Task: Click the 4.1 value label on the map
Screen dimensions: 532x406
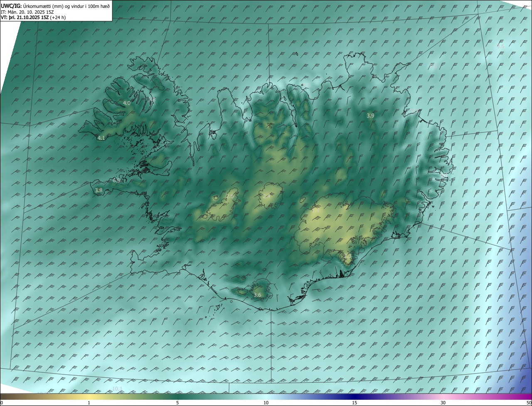Action: point(101,138)
